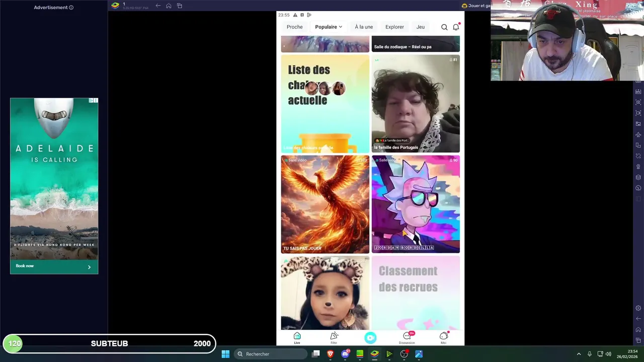Switch to the Proche tab
Viewport: 644px width, 362px height.
[295, 27]
